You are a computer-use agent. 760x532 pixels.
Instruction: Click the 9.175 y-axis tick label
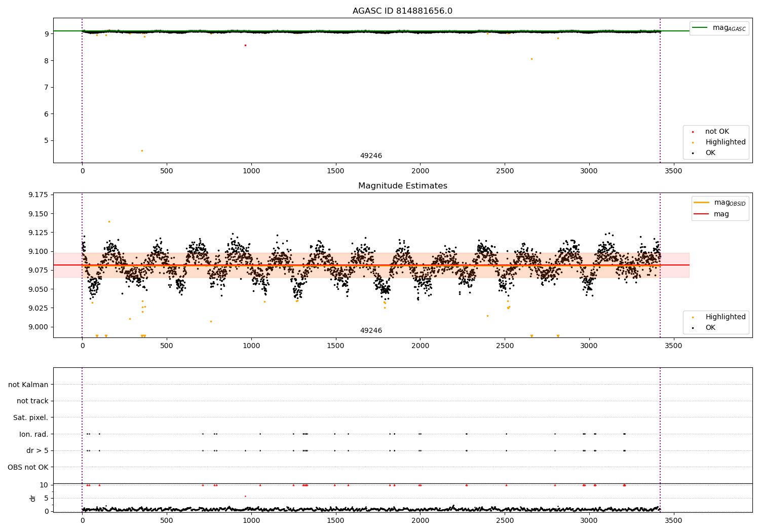[38, 195]
